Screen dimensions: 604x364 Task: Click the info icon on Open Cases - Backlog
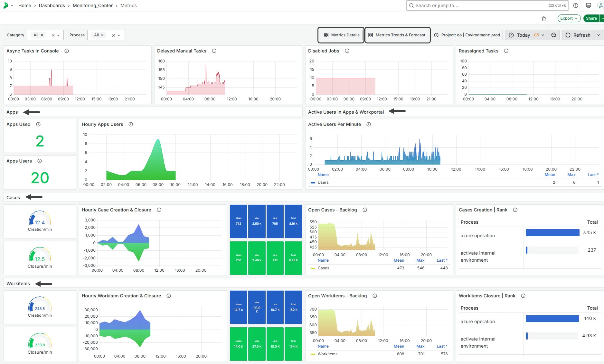tap(365, 210)
